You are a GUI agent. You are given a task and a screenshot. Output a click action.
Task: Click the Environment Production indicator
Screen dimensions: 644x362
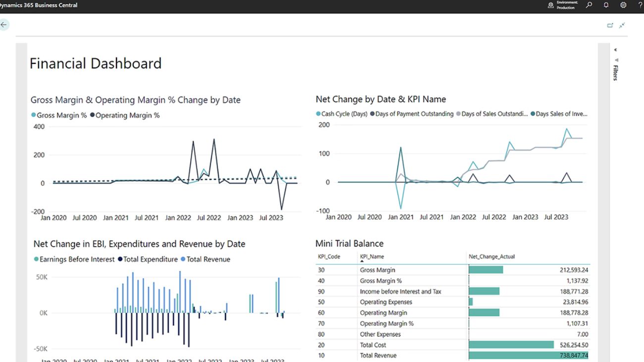(562, 5)
